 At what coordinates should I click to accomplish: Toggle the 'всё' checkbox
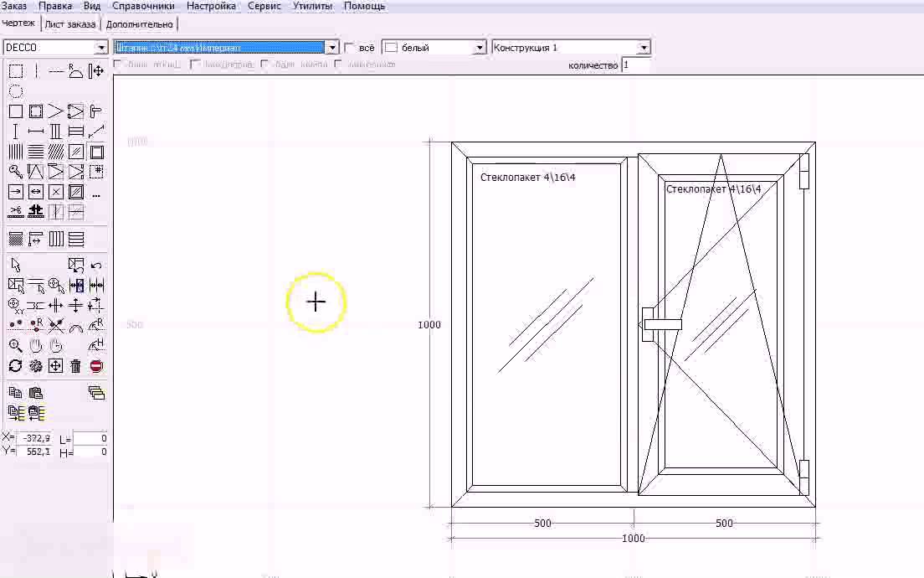(350, 47)
